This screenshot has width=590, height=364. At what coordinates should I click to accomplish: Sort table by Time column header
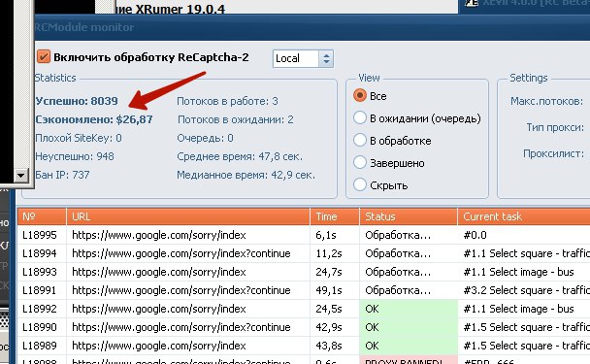tap(335, 216)
